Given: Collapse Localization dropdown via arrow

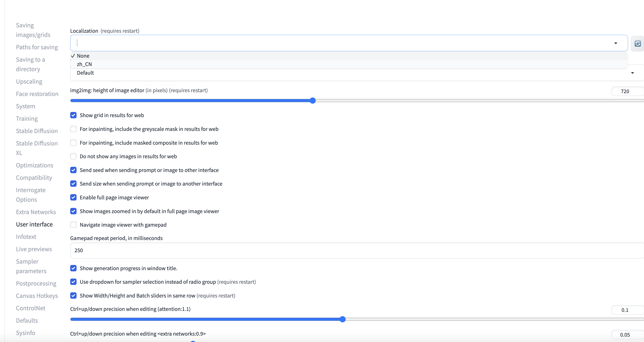Looking at the screenshot, I should (x=615, y=43).
